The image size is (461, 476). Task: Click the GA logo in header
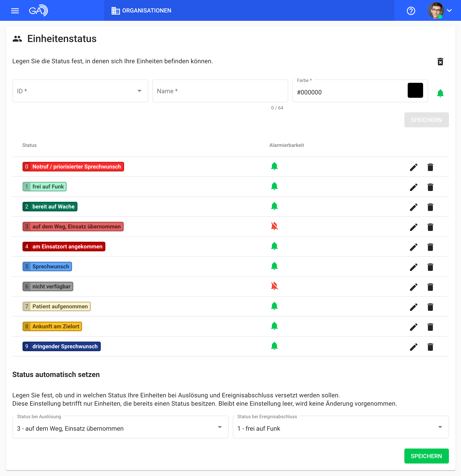38,10
